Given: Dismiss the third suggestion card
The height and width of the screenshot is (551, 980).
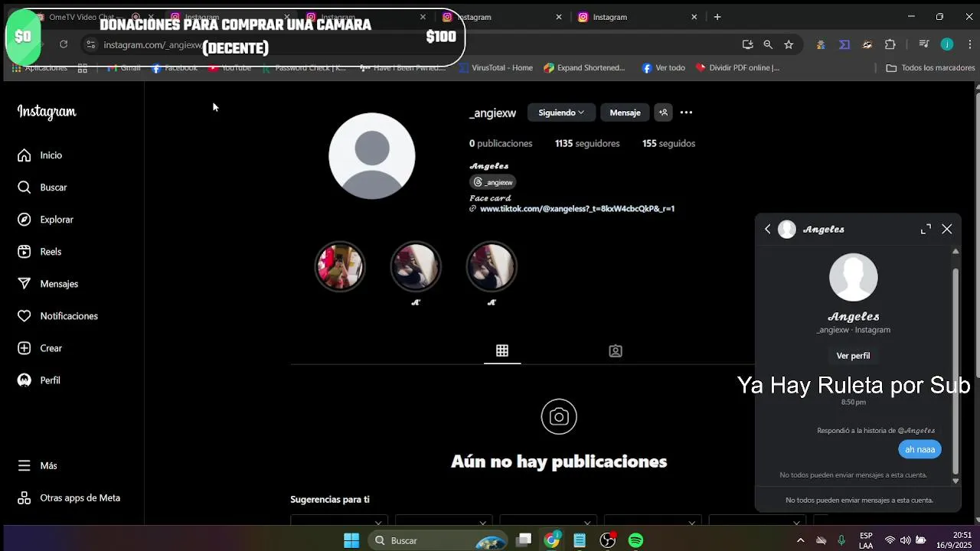Looking at the screenshot, I should click(587, 523).
